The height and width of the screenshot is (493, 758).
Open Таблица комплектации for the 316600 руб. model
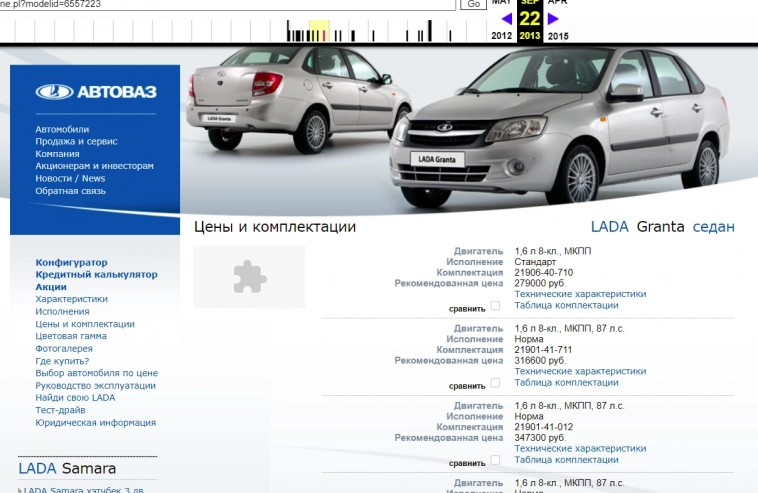point(566,383)
